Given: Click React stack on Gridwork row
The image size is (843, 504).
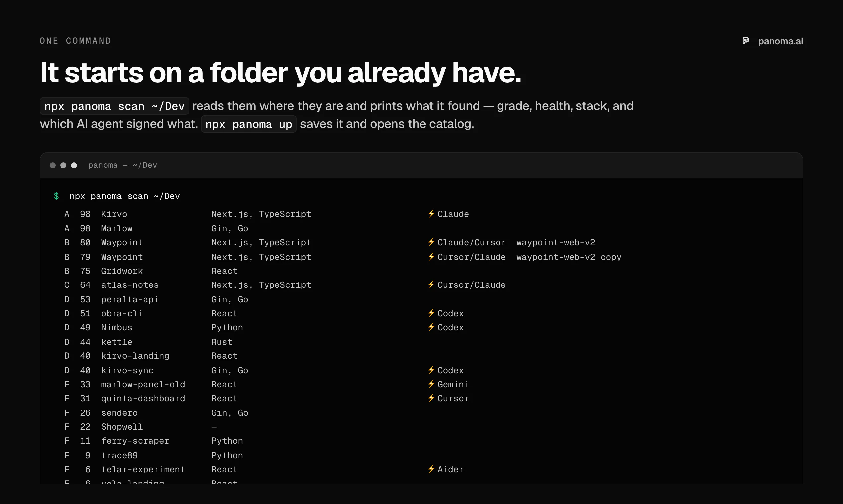Looking at the screenshot, I should click(224, 271).
